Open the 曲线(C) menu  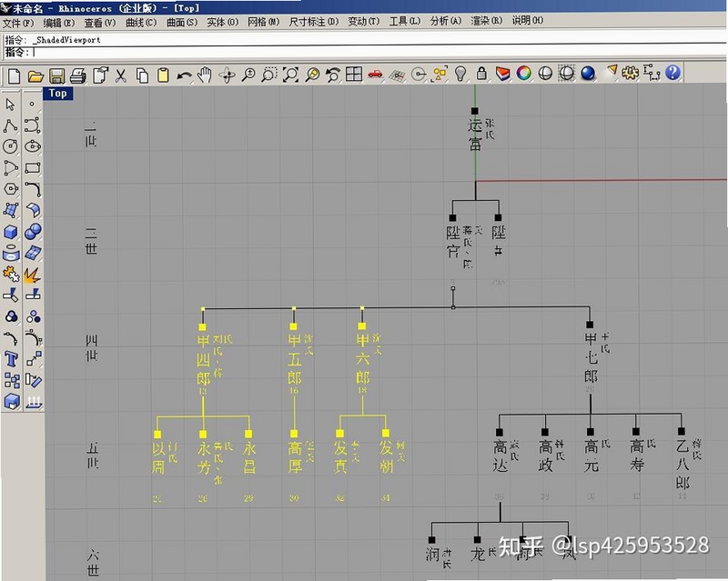[x=141, y=22]
